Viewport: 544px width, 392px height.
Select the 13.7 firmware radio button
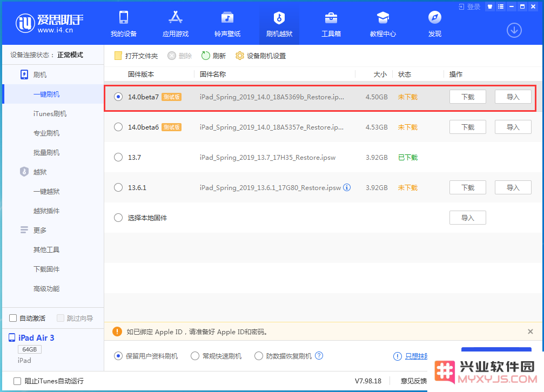pyautogui.click(x=118, y=157)
